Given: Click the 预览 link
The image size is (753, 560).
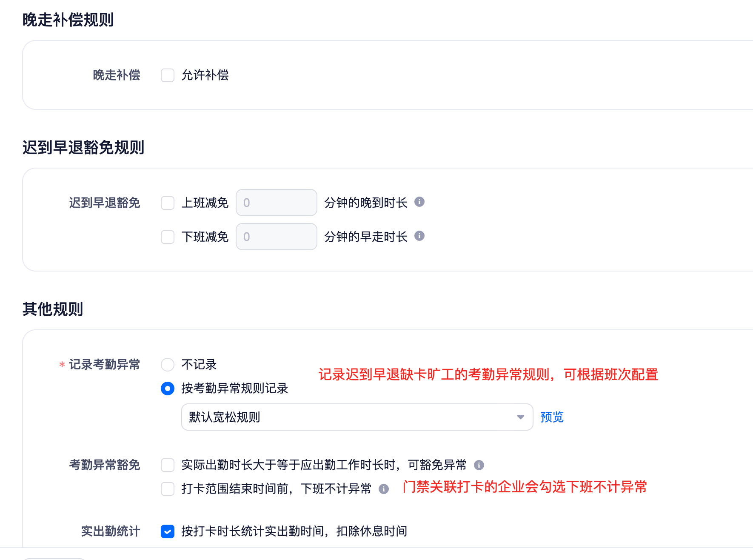Looking at the screenshot, I should tap(552, 417).
